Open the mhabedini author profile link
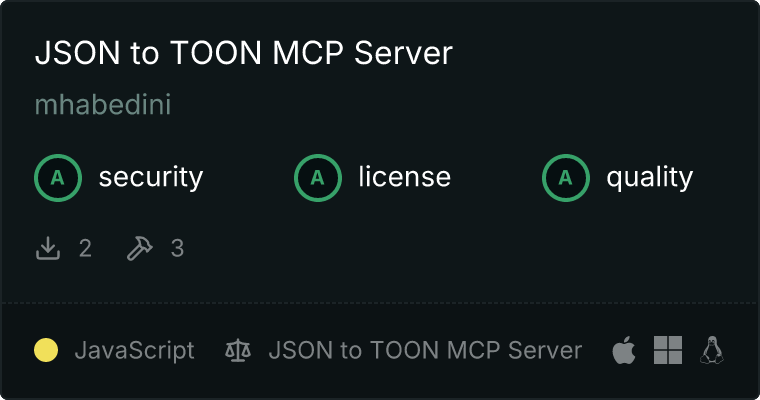Image resolution: width=760 pixels, height=400 pixels. click(103, 104)
